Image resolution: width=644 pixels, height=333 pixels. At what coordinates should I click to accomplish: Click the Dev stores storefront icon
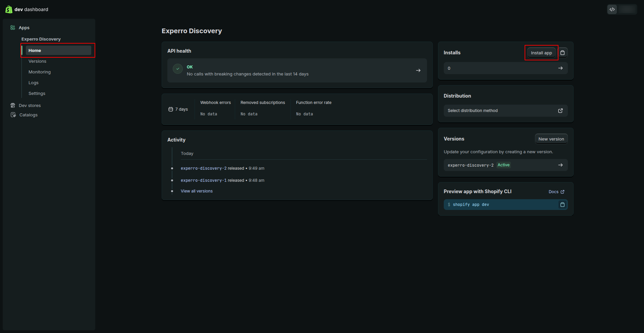click(13, 105)
